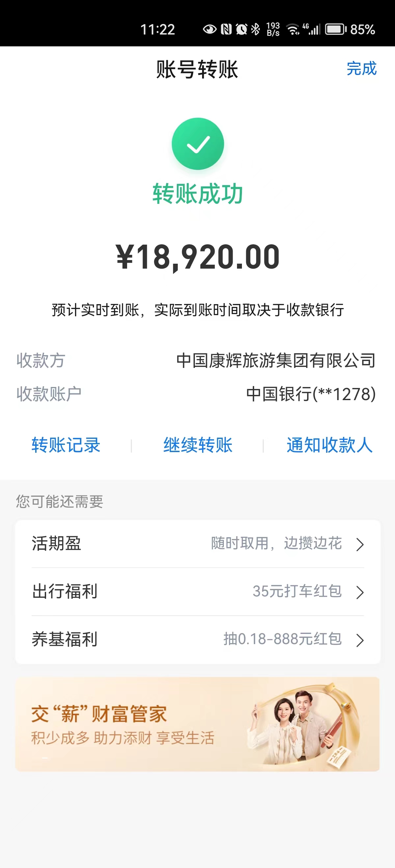
Task: Tap the alarm clock status icon
Action: (x=242, y=29)
